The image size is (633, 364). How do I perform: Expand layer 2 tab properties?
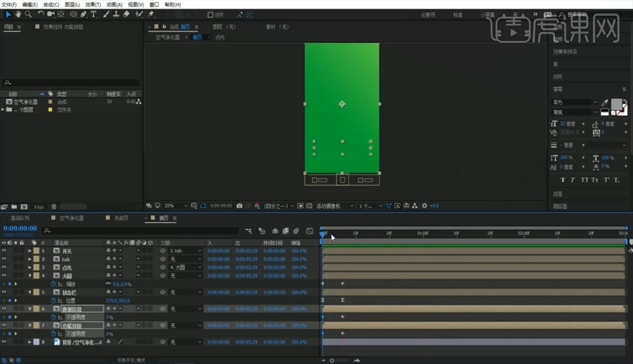point(29,259)
